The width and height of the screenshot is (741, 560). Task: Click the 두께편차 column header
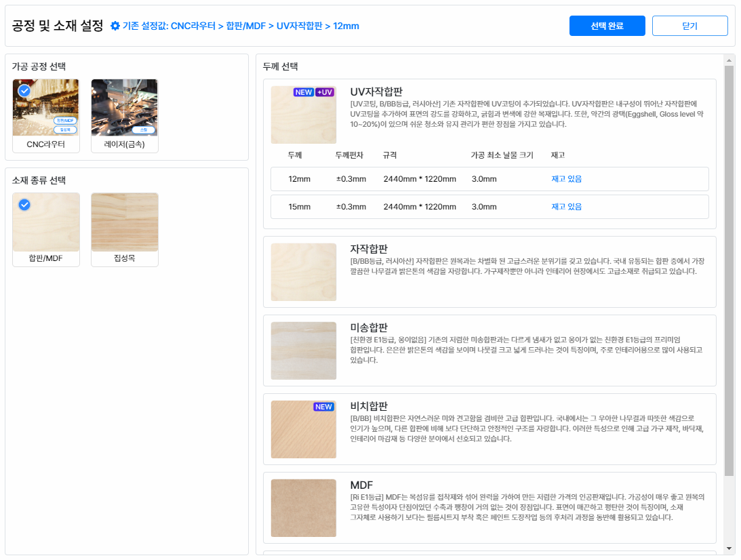click(x=349, y=155)
